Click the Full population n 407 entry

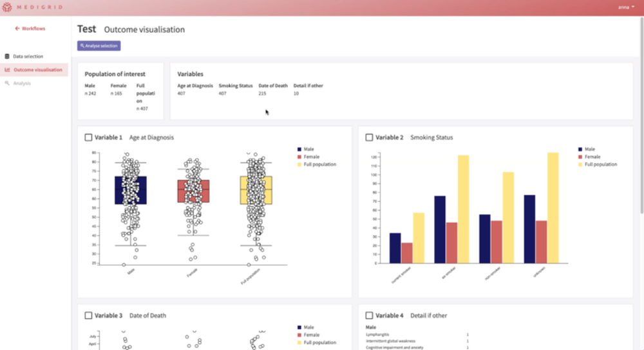146,97
